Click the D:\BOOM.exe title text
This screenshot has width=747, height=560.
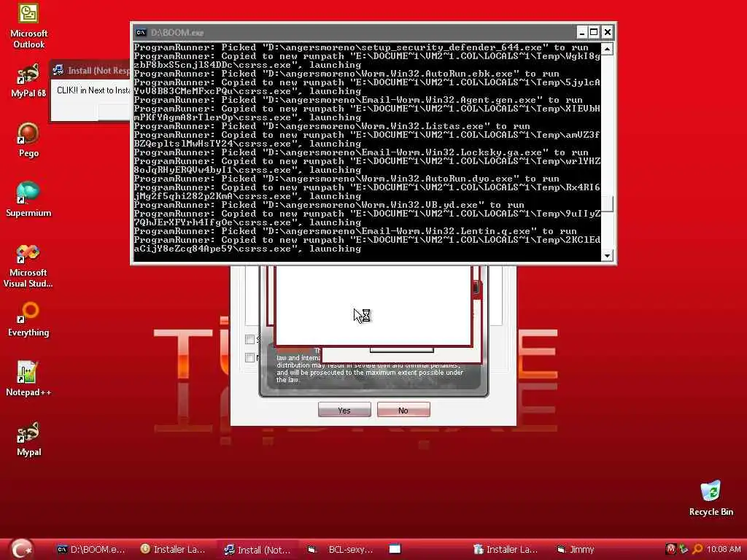coord(177,32)
